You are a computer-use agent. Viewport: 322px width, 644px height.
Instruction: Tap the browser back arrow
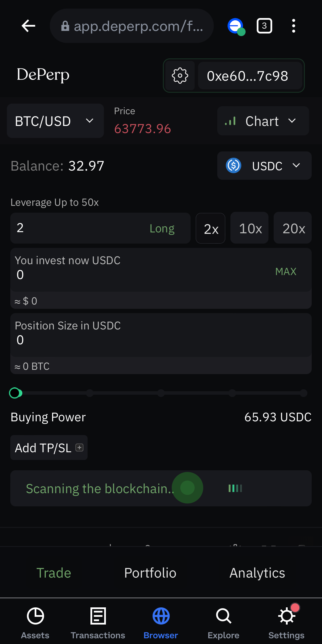(x=28, y=26)
